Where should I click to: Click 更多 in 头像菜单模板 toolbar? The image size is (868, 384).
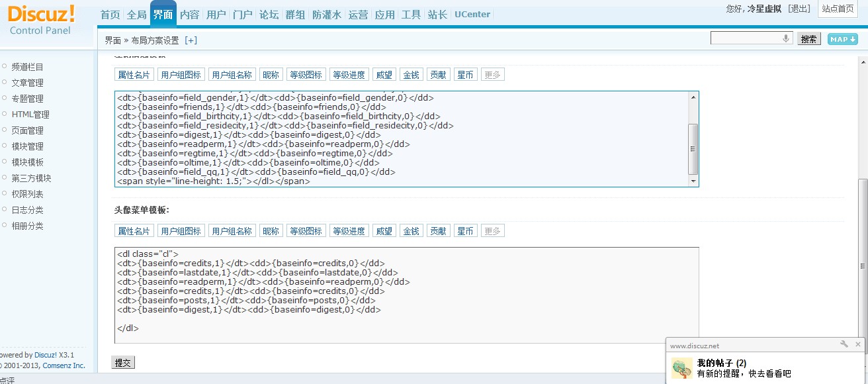point(492,231)
